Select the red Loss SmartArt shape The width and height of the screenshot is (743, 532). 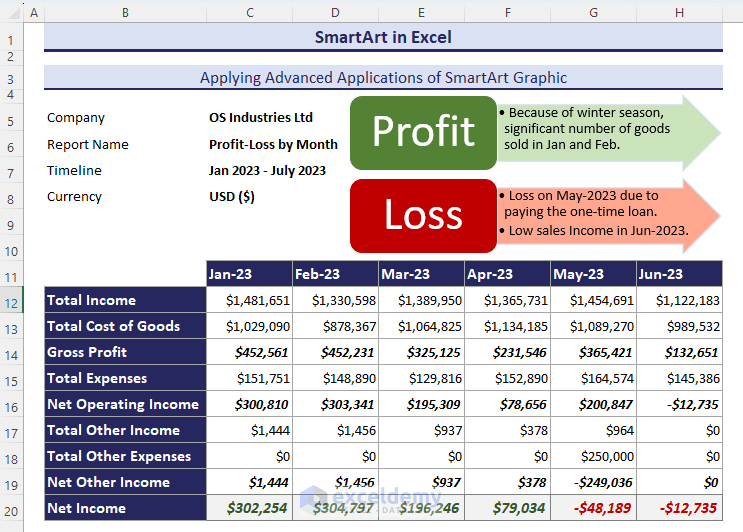tap(423, 216)
